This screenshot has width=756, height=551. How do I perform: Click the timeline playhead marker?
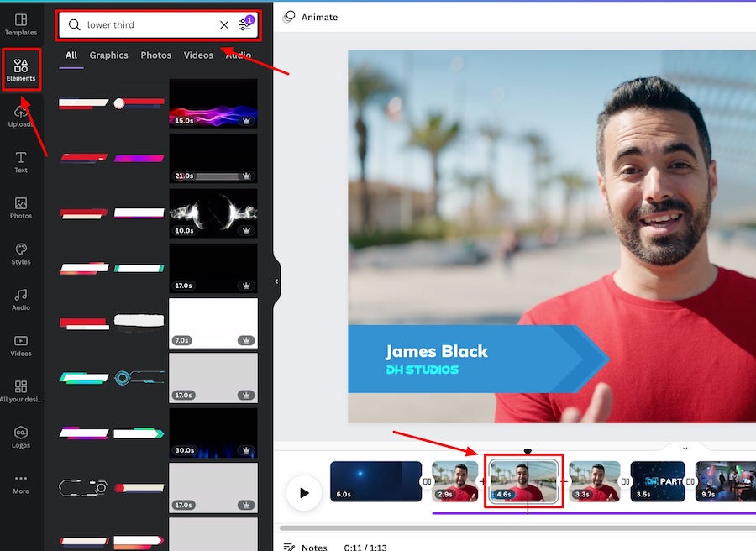[x=528, y=452]
